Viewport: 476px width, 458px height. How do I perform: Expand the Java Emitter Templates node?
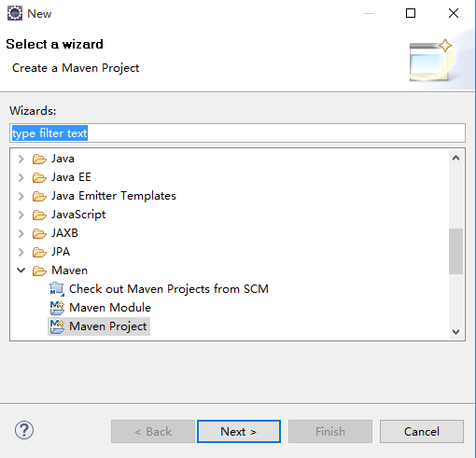[21, 196]
